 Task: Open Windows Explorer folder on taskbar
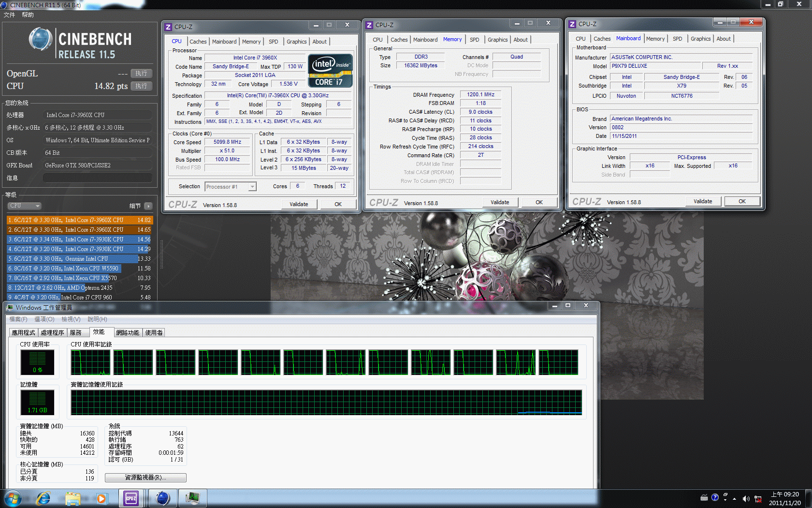[73, 498]
